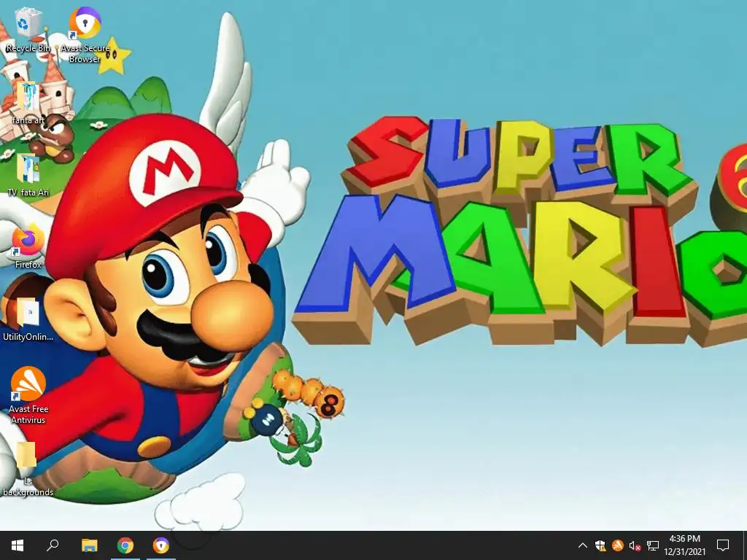Switch to Avast Secure Browser on taskbar
The width and height of the screenshot is (747, 560).
161,545
